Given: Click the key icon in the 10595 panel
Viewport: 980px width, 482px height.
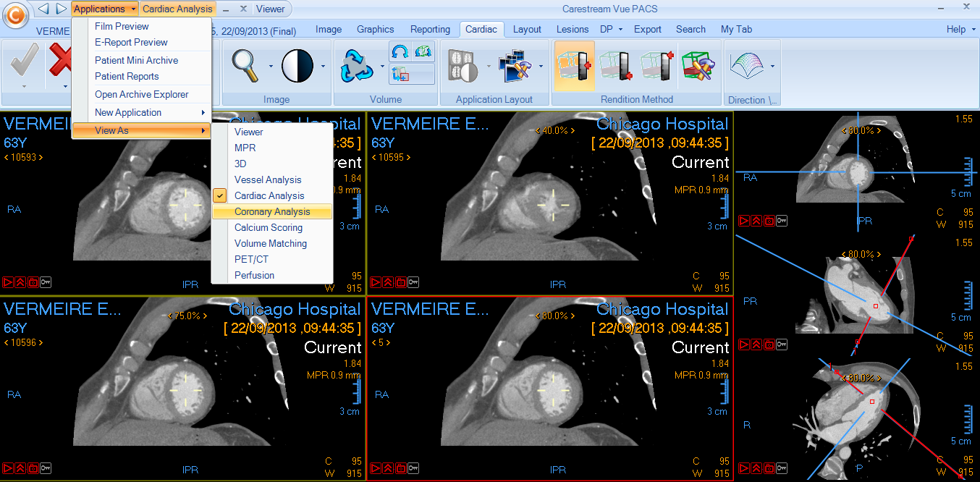Looking at the screenshot, I should click(x=413, y=282).
